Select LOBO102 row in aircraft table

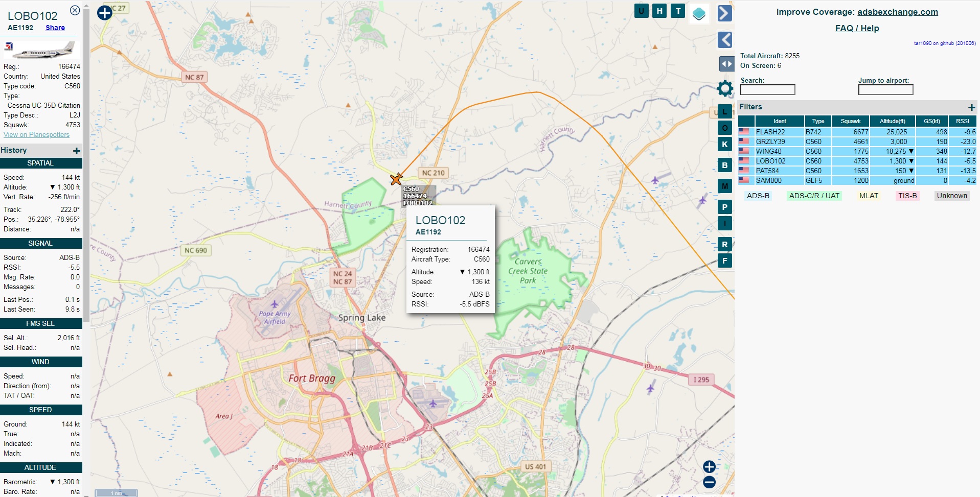coord(857,161)
